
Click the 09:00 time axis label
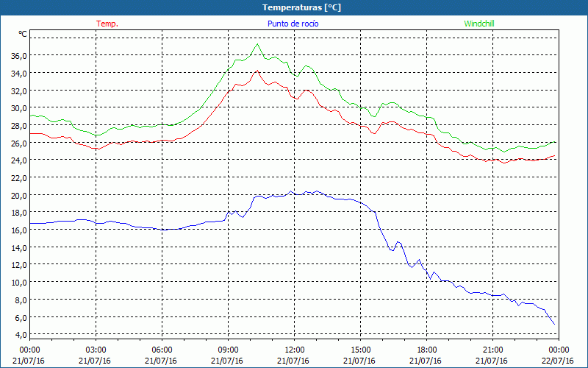228,350
